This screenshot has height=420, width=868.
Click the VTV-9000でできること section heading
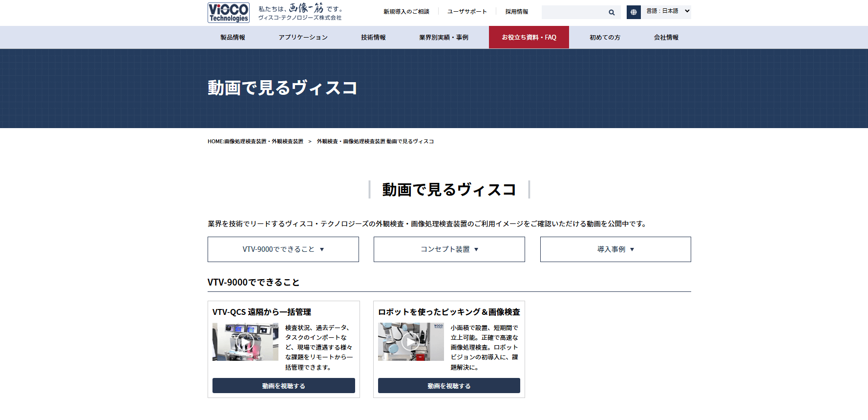click(x=254, y=282)
